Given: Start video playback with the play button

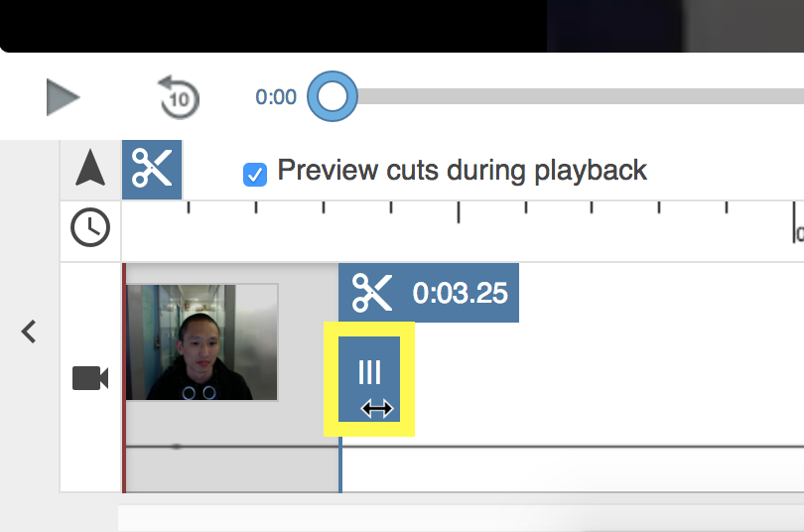Looking at the screenshot, I should [x=63, y=97].
